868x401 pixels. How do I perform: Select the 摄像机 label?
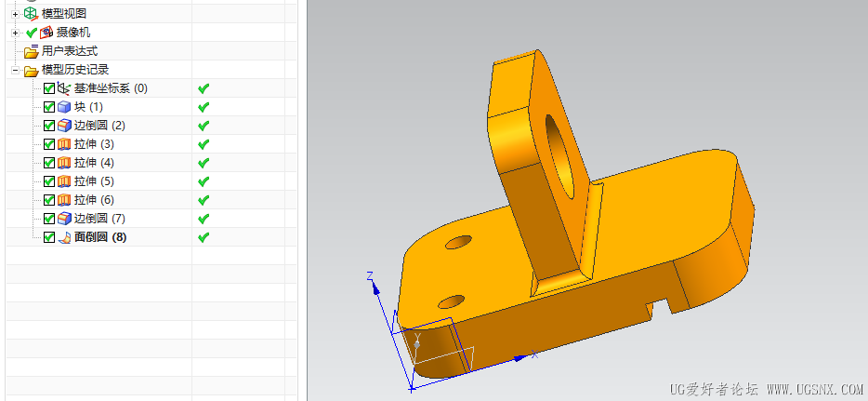click(73, 33)
